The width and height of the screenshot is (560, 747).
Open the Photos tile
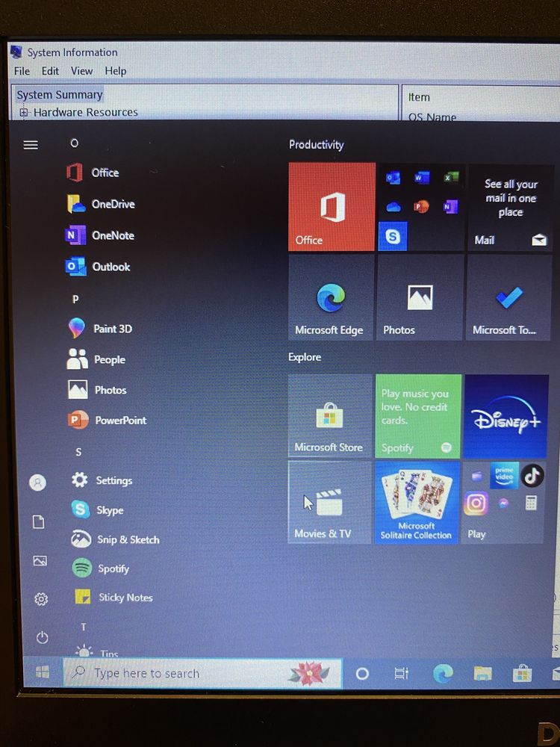click(420, 297)
